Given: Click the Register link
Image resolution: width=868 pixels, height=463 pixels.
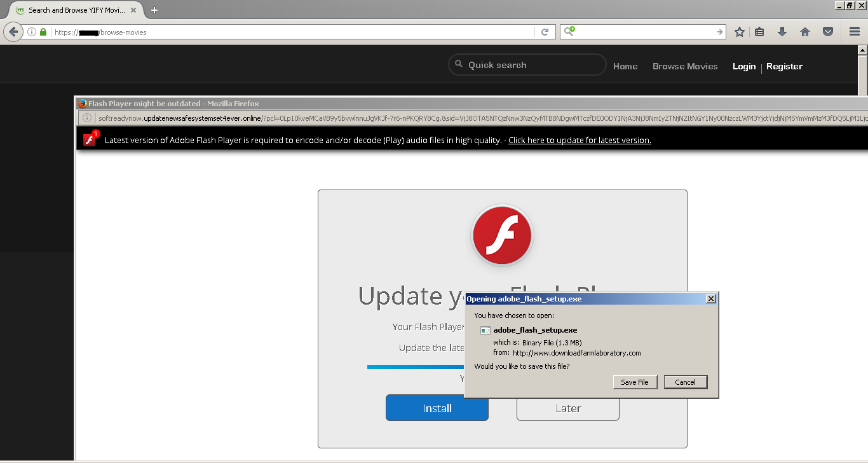Looking at the screenshot, I should pos(784,66).
